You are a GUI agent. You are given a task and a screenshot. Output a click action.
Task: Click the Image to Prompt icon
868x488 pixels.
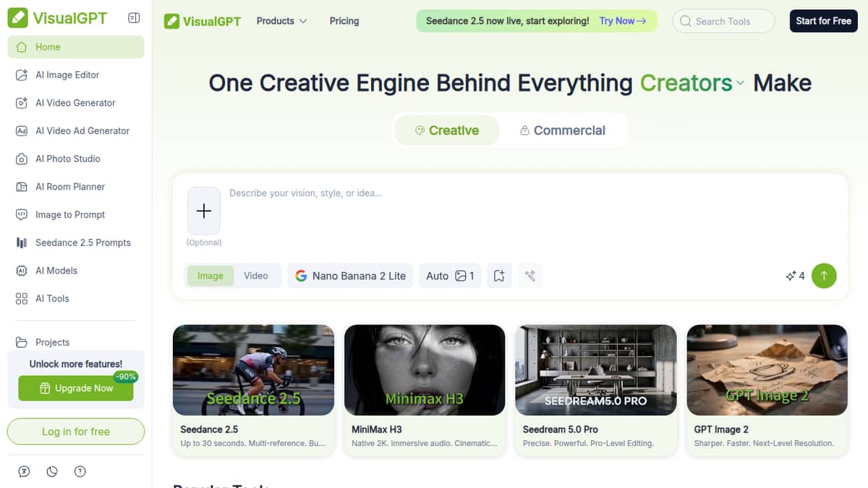point(22,214)
